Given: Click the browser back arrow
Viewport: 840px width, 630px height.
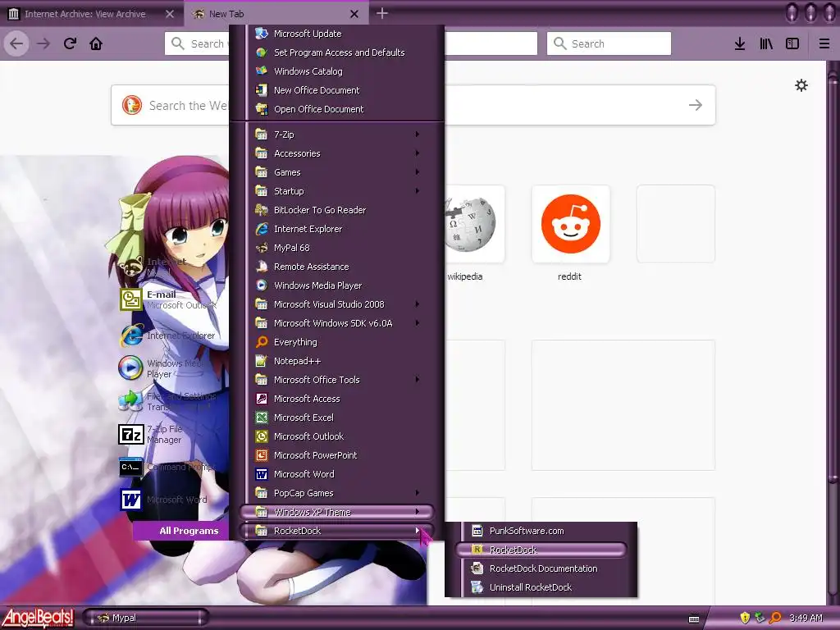Looking at the screenshot, I should click(16, 43).
